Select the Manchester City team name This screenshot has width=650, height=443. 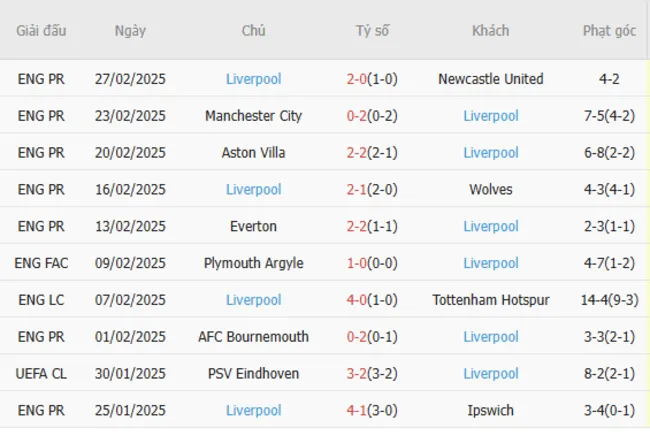click(x=253, y=116)
